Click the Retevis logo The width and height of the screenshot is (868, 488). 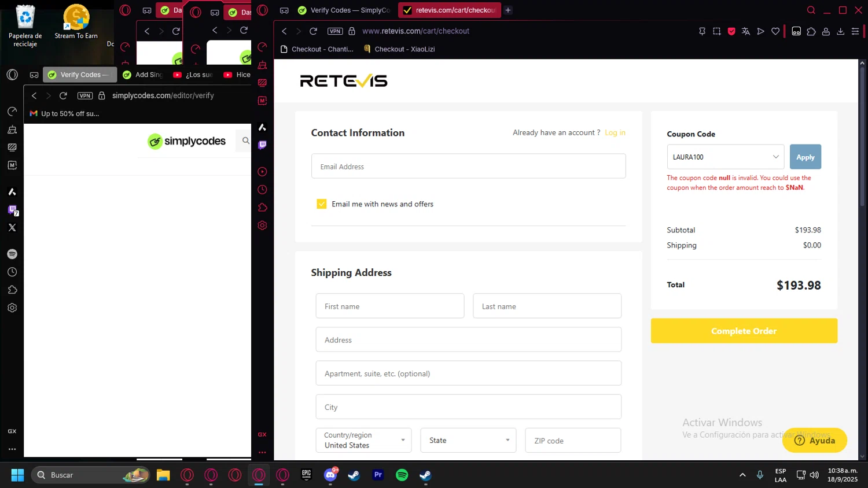point(344,81)
